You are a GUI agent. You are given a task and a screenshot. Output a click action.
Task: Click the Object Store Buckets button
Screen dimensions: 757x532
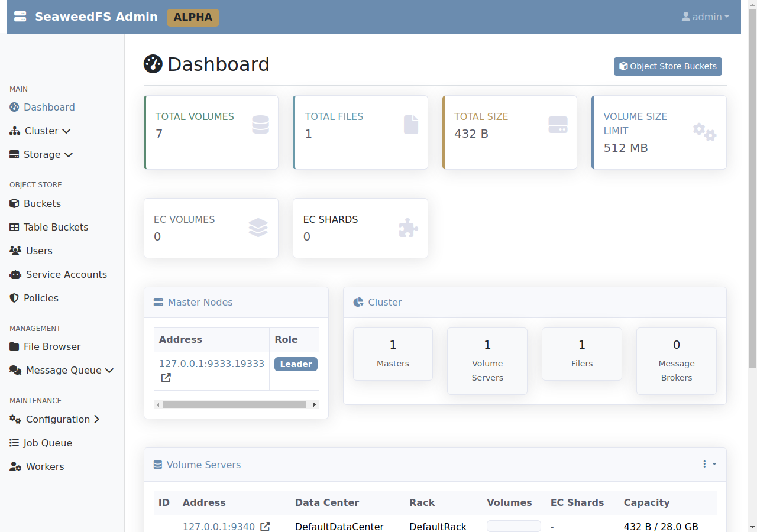point(668,66)
